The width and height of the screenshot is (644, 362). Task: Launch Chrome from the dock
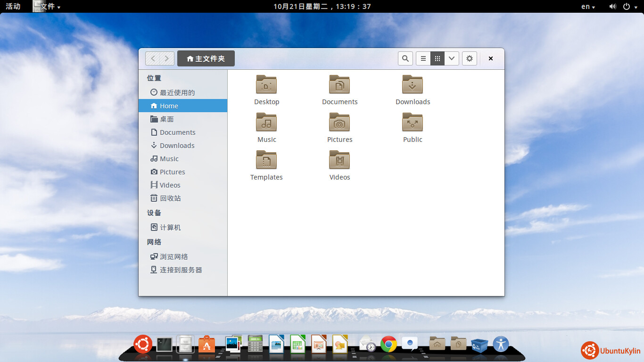click(x=388, y=345)
